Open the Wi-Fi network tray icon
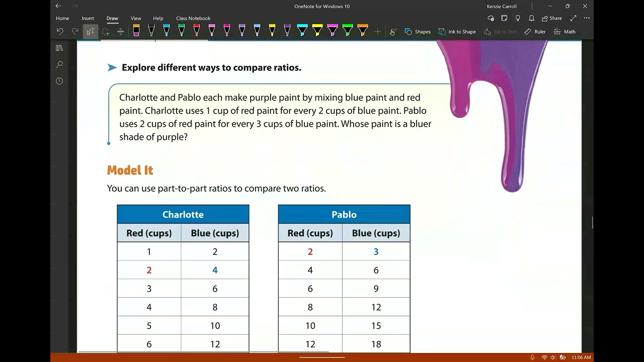Image resolution: width=644 pixels, height=362 pixels. pyautogui.click(x=544, y=357)
